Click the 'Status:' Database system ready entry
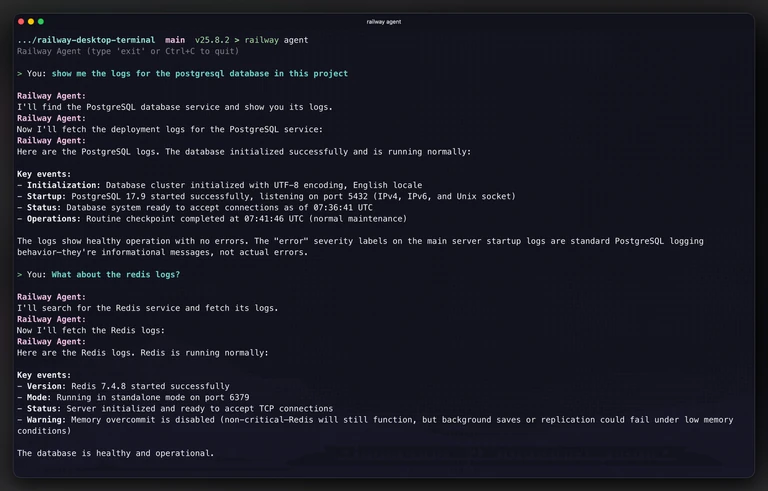 195,208
